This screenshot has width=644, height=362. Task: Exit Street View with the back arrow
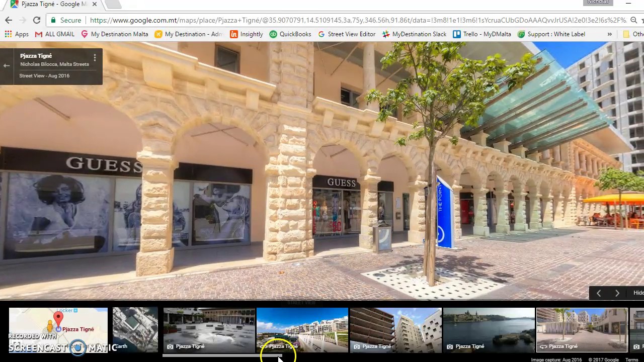[x=6, y=66]
